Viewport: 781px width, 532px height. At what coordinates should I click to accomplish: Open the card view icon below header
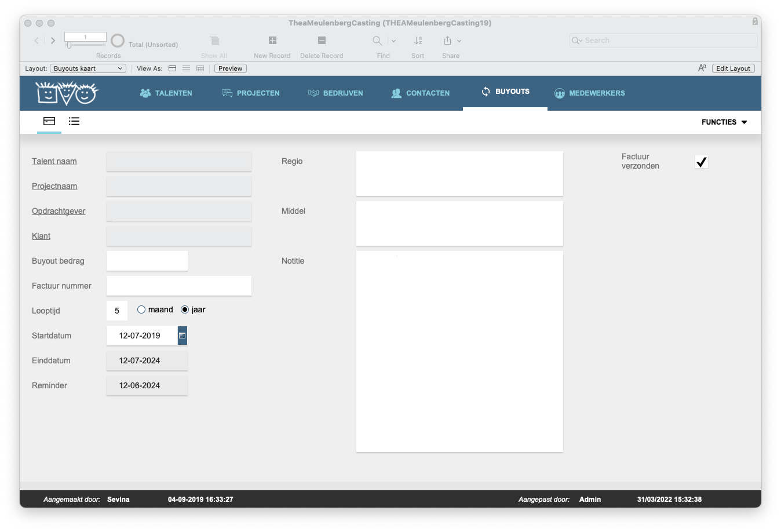tap(49, 121)
